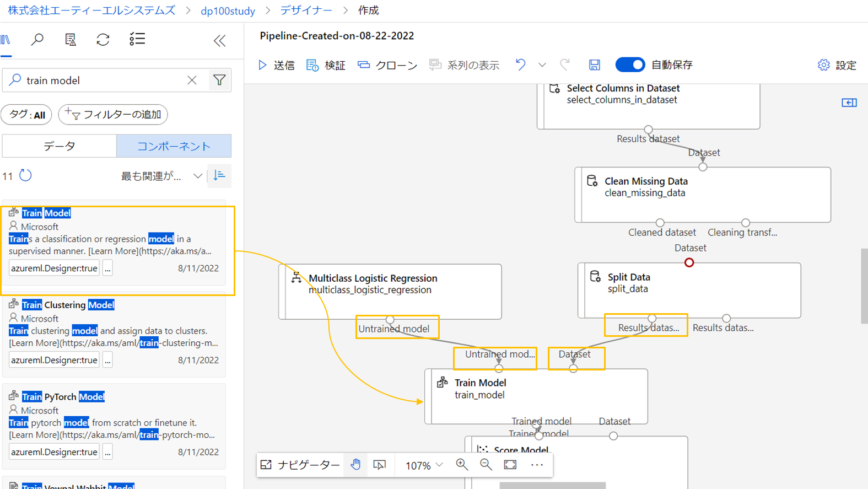This screenshot has height=489, width=868.
Task: Click Train PyTorch Model's azureml.Designer:true tag
Action: tap(54, 452)
